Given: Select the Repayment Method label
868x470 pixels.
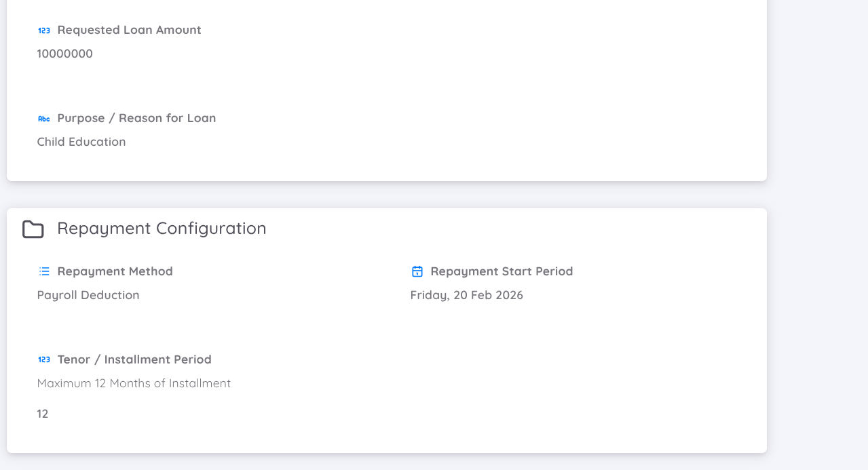Looking at the screenshot, I should point(115,271).
